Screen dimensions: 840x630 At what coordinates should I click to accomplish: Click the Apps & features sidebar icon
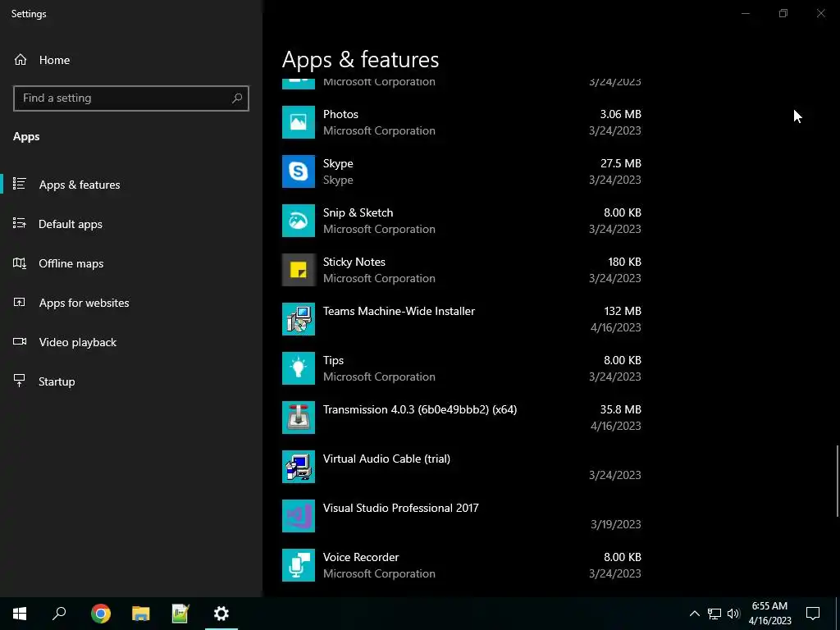20,184
